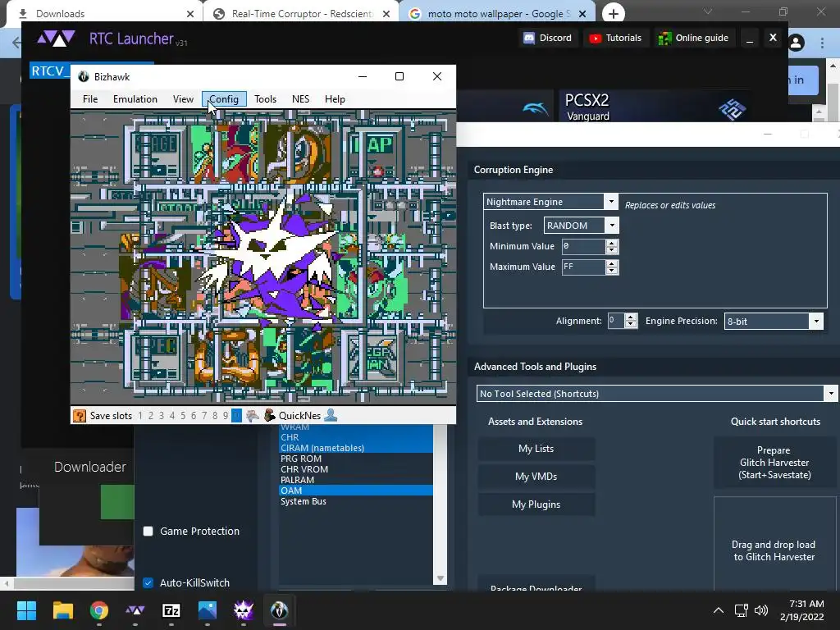Open the Bizhawk NES menu
This screenshot has height=630, width=840.
click(300, 99)
